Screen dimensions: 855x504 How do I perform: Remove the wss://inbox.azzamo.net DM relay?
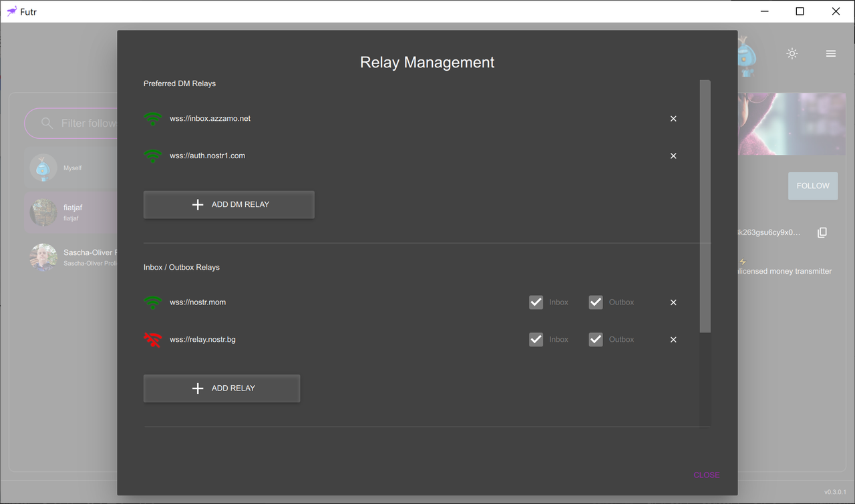tap(673, 119)
